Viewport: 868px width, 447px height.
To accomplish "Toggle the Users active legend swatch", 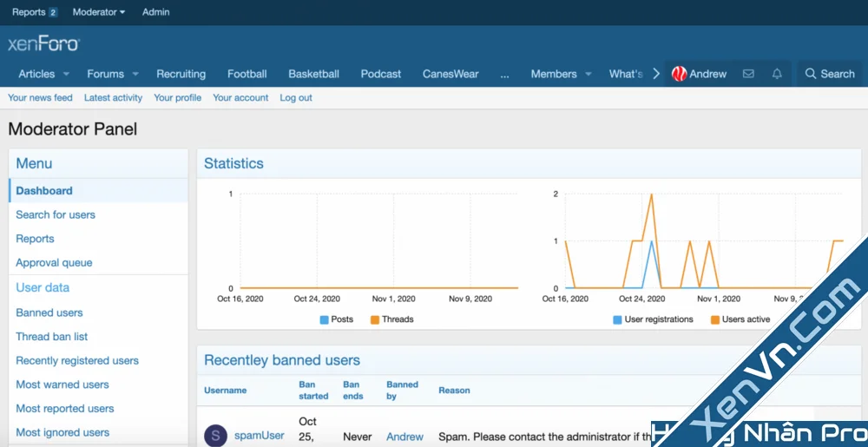I will point(716,319).
